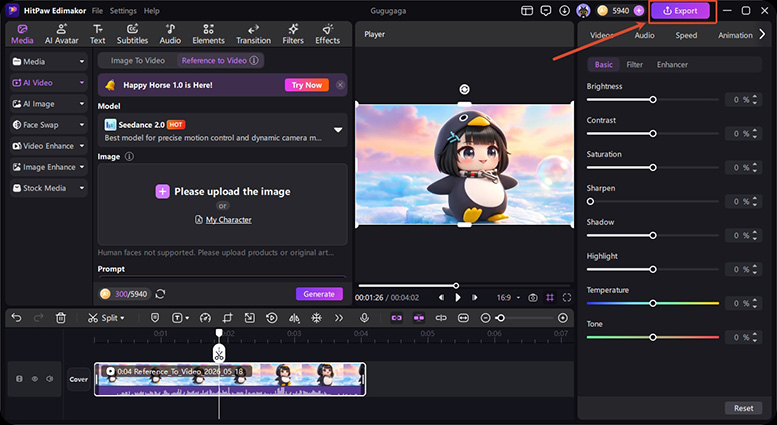Switch to the Transition tab
Viewport: 777px width, 425px height.
(253, 34)
